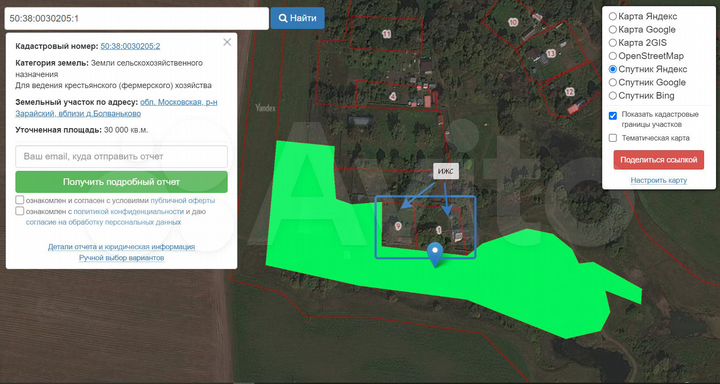The width and height of the screenshot is (720, 384).
Task: Click the email input field for report
Action: [121, 157]
